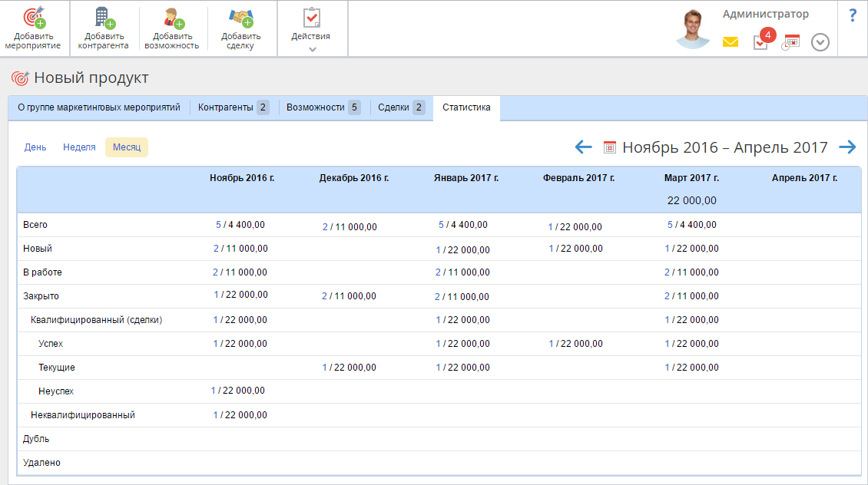The width and height of the screenshot is (868, 485).
Task: Open the Контрагенты tab
Action: point(234,107)
